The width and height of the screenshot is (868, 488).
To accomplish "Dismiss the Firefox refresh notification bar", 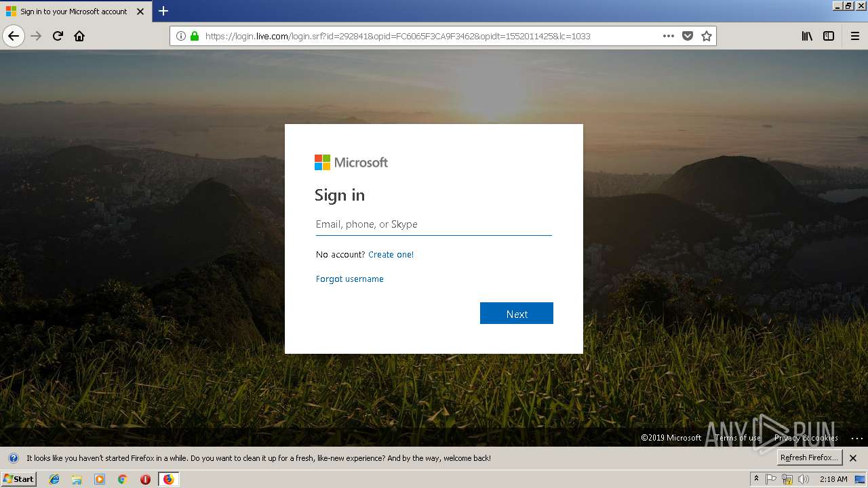I will click(853, 458).
